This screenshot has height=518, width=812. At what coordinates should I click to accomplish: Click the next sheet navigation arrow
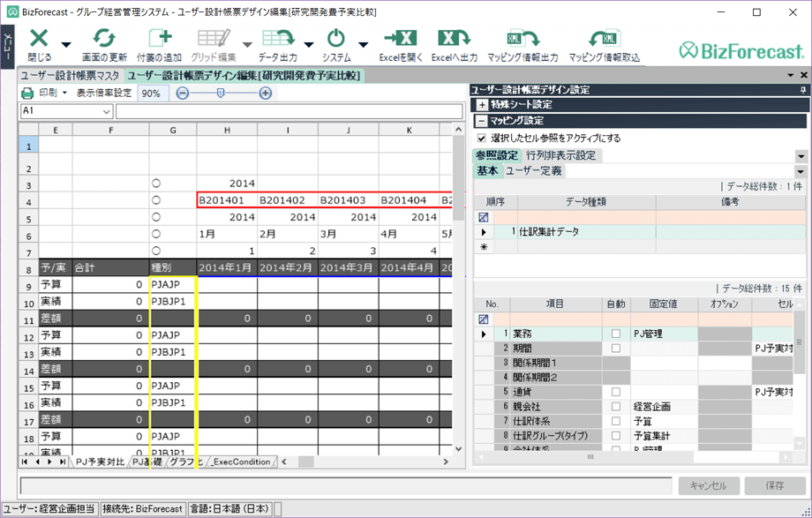[49, 462]
